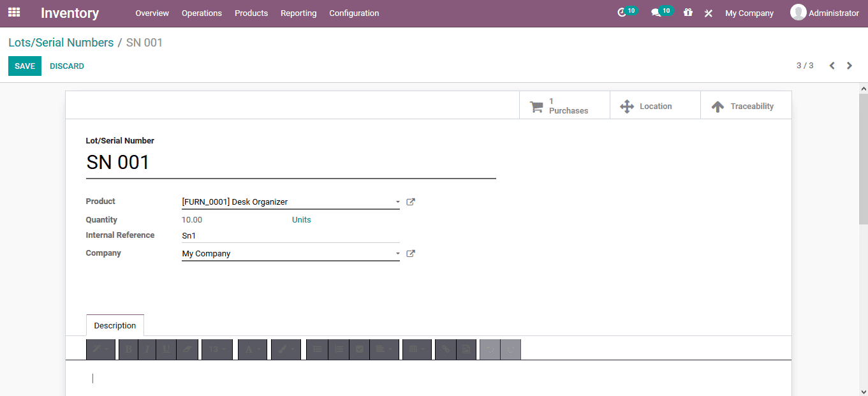868x396 pixels.
Task: Open the Reporting menu
Action: 298,13
